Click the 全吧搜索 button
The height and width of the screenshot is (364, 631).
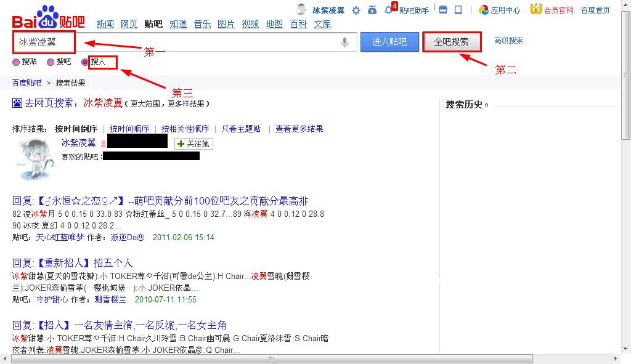tap(451, 42)
